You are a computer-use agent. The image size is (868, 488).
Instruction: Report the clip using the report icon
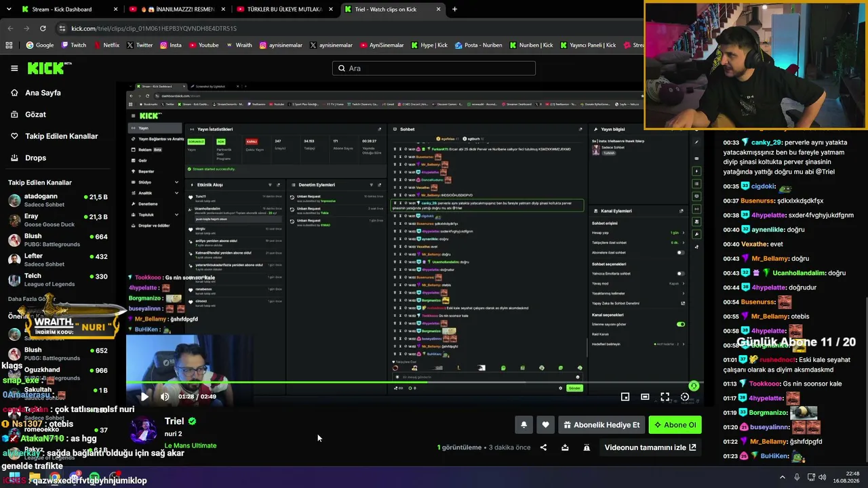[587, 447]
